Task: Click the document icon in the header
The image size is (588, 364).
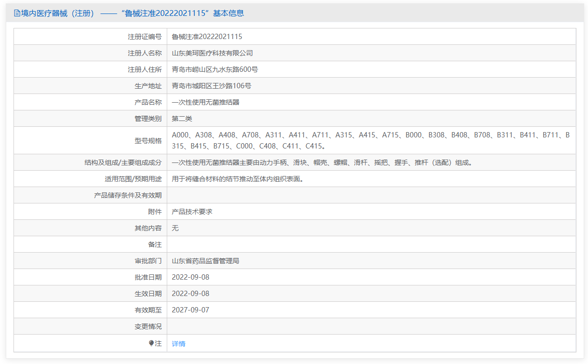Action: pyautogui.click(x=17, y=13)
